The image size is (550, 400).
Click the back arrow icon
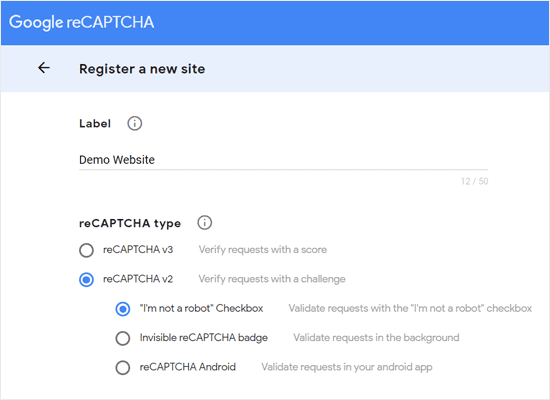coord(44,68)
